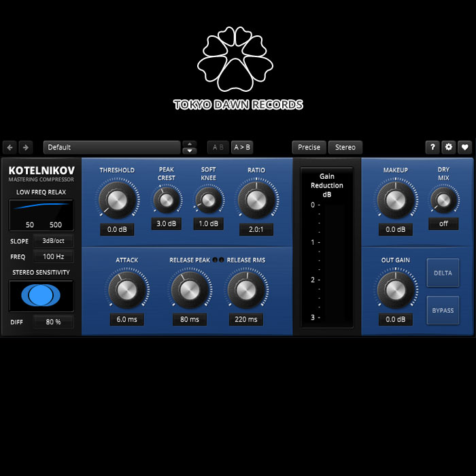Click the heart support icon
Viewport: 476px width, 476px height.
pos(464,148)
